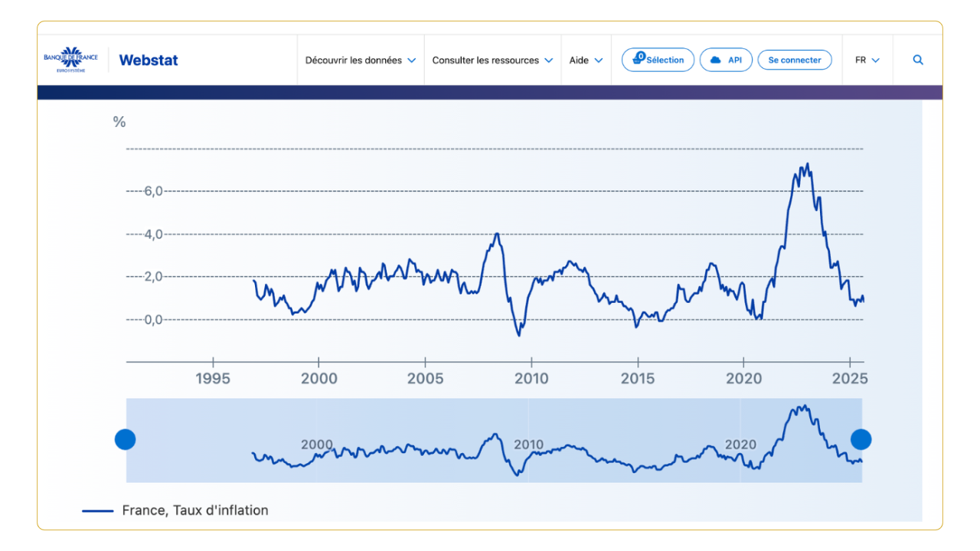Click the blue legend line marker

98,510
